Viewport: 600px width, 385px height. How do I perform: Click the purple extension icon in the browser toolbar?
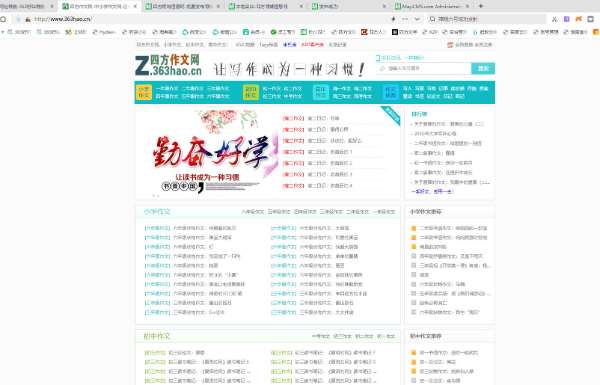(x=566, y=19)
